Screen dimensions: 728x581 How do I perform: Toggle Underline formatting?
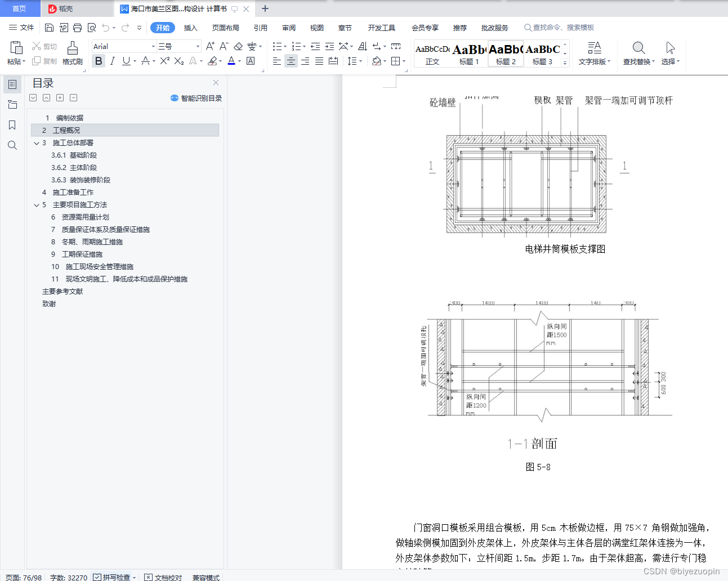126,61
